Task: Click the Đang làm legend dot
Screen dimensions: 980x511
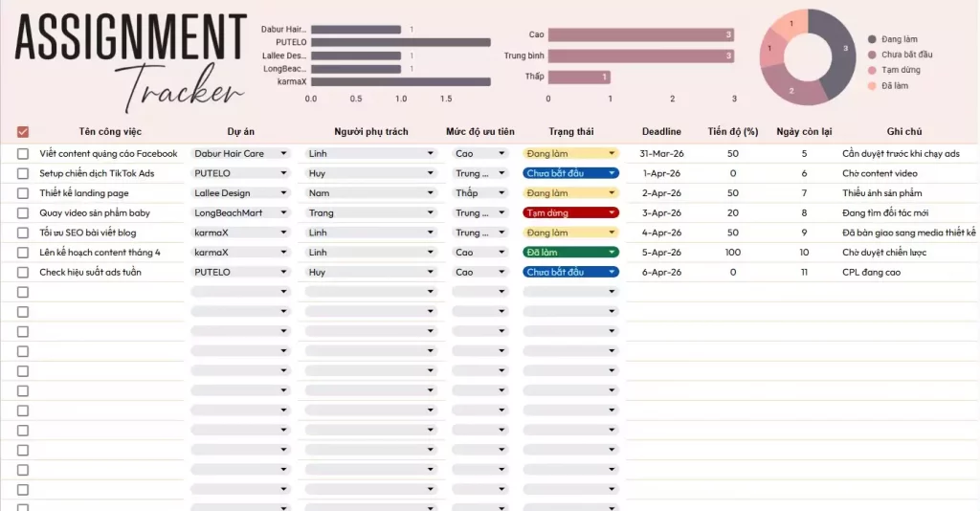Action: pos(872,39)
